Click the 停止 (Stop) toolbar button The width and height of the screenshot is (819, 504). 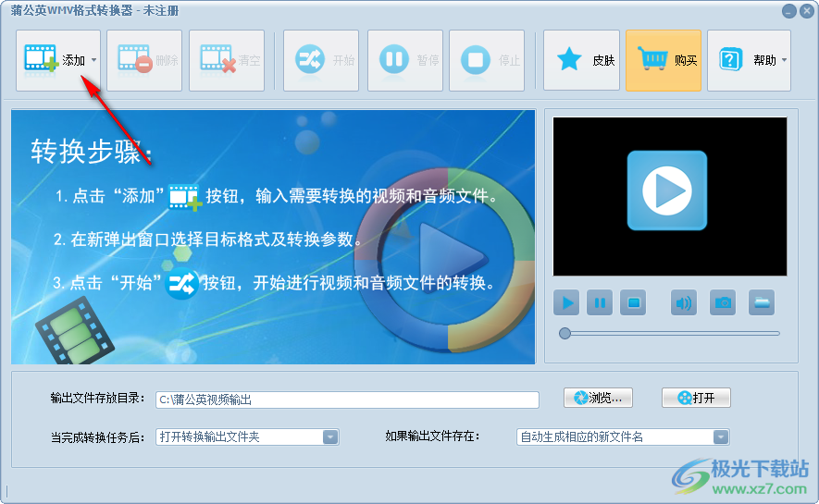click(486, 60)
